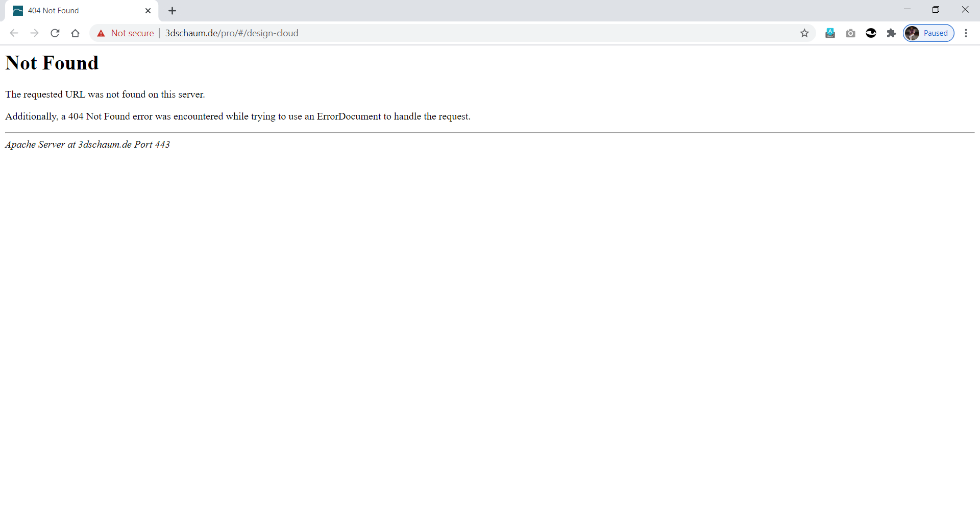Open a new tab

coord(173,11)
